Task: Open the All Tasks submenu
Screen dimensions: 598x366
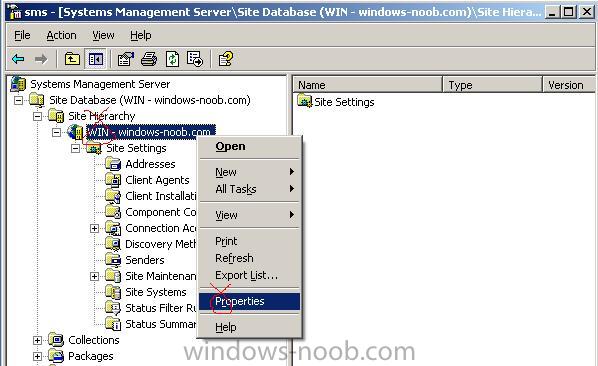Action: (x=249, y=189)
